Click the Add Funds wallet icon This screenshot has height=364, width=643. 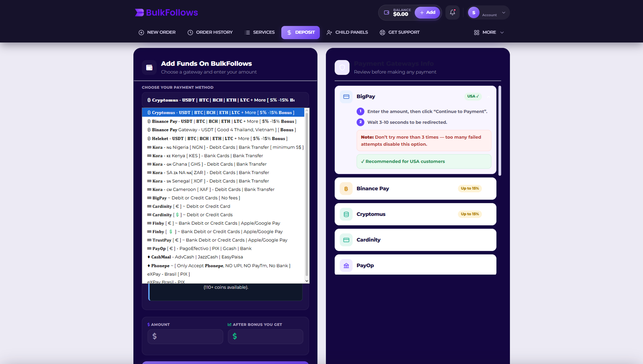(x=149, y=67)
